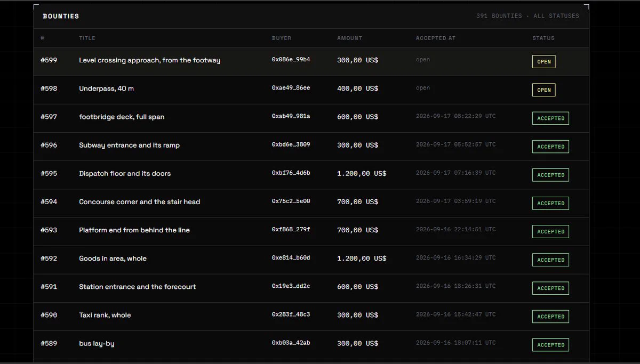640x364 pixels.
Task: Click buyer address 0xab49…981a
Action: click(291, 116)
